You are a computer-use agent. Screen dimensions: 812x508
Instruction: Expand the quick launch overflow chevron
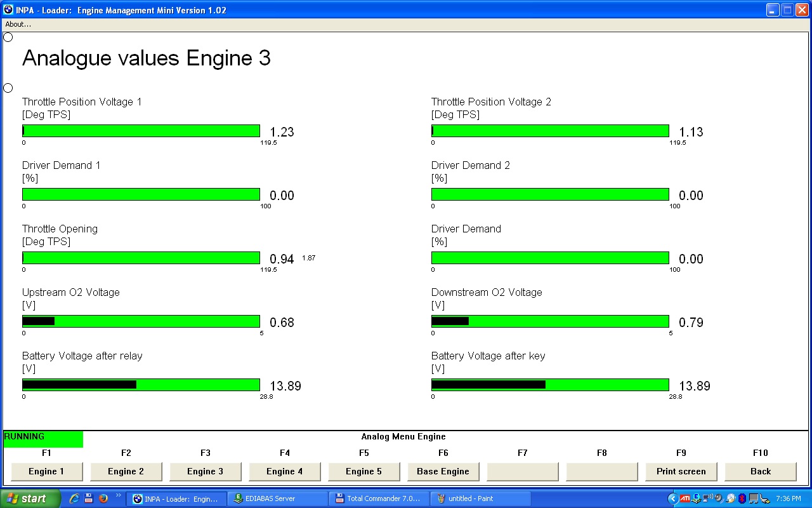point(118,496)
